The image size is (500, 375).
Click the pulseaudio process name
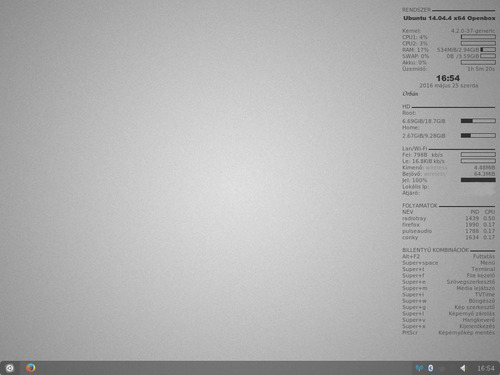click(417, 231)
